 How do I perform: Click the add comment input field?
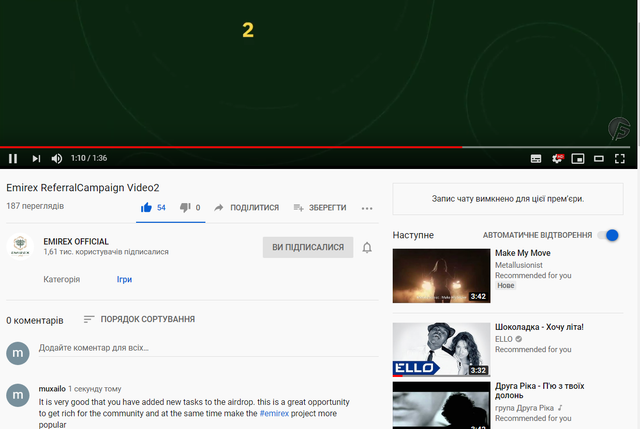point(208,348)
